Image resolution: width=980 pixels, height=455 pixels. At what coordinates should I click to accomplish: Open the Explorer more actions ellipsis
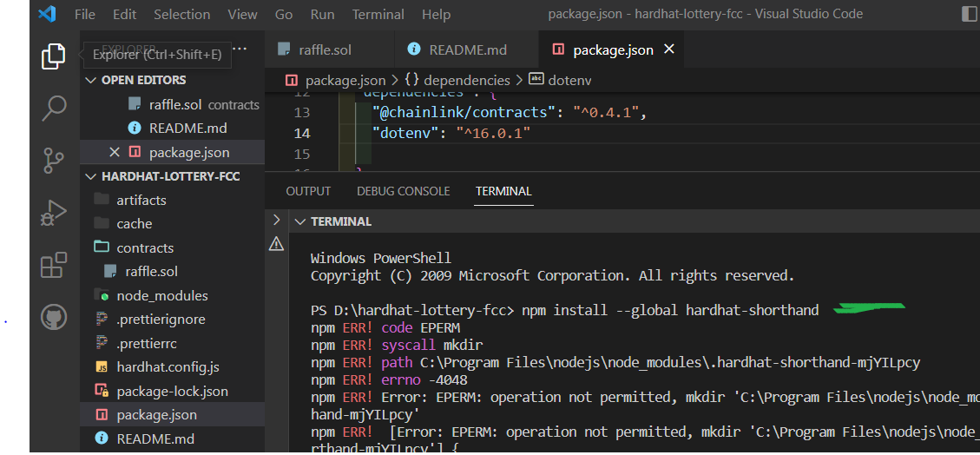click(240, 48)
